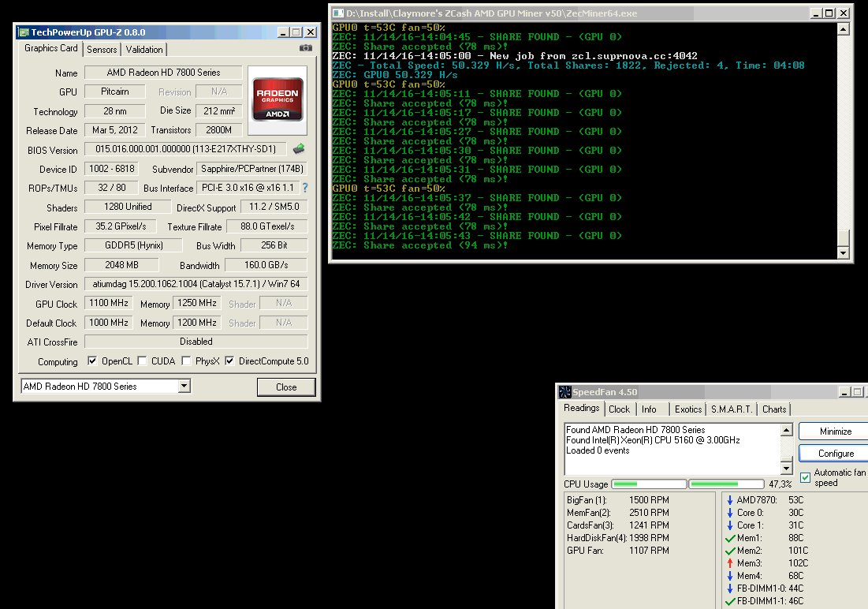868x609 pixels.
Task: Click the ATI CrossFire Disabled field
Action: coord(196,342)
